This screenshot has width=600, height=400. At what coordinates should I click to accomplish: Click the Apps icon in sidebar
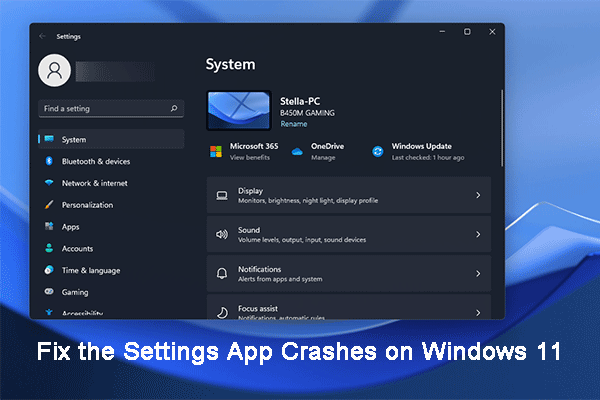pyautogui.click(x=49, y=226)
